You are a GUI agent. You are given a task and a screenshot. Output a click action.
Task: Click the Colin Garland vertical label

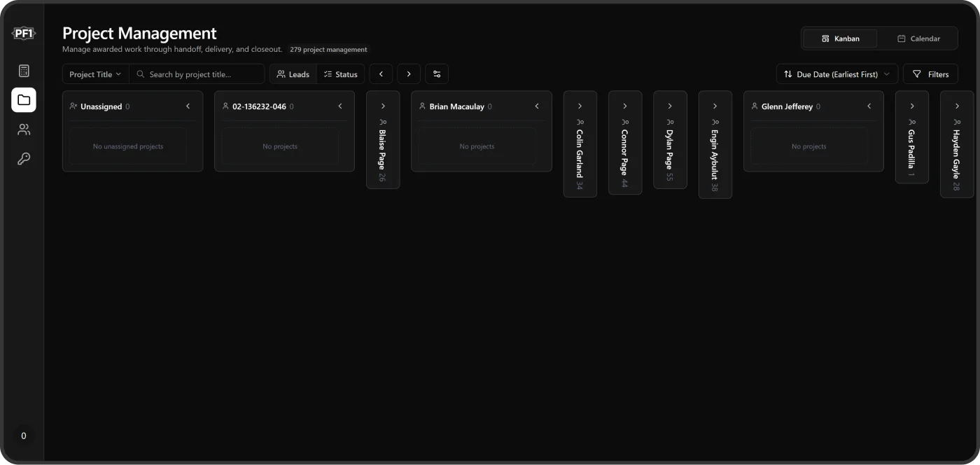tap(580, 153)
